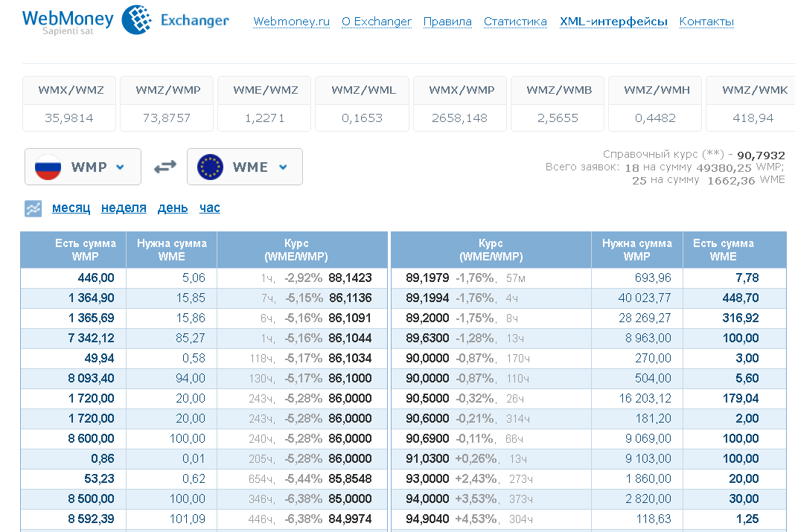Show chart for день
The width and height of the screenshot is (795, 532).
point(173,208)
